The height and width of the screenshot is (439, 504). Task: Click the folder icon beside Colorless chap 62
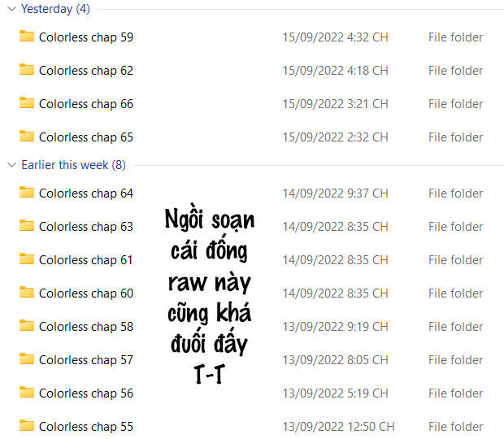[x=27, y=70]
